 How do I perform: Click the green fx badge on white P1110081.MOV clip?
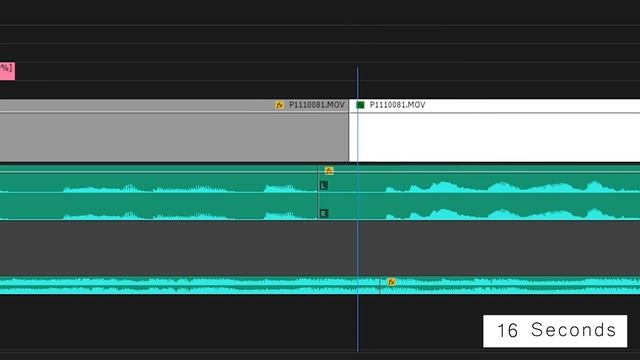tap(360, 105)
